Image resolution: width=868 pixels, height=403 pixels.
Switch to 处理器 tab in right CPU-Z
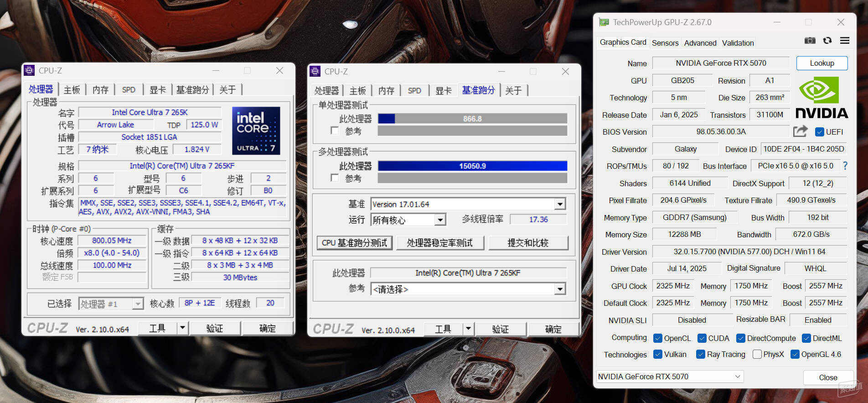327,91
